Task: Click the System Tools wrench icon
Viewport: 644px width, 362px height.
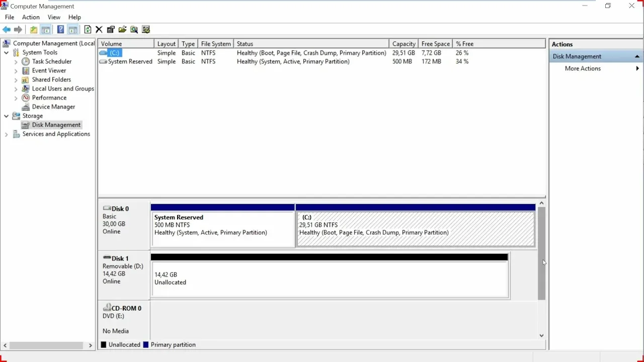Action: pyautogui.click(x=16, y=52)
